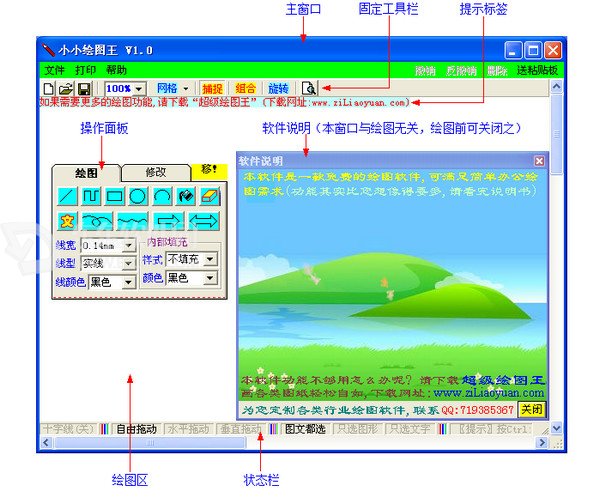Click the New file icon in toolbar
The height and width of the screenshot is (498, 600).
[49, 89]
